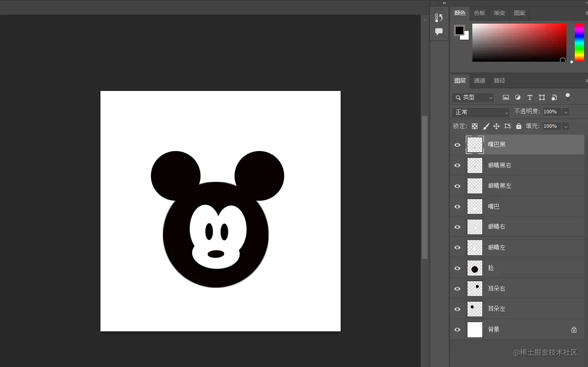Lock position move icon
588x367 pixels.
pos(496,126)
